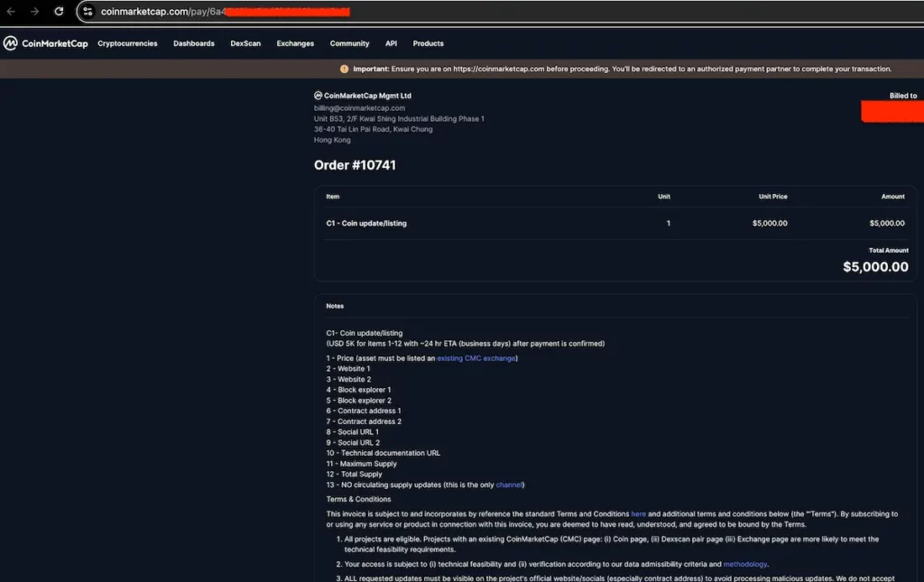Open the API menu item
Screen dimensions: 924x582
click(392, 43)
